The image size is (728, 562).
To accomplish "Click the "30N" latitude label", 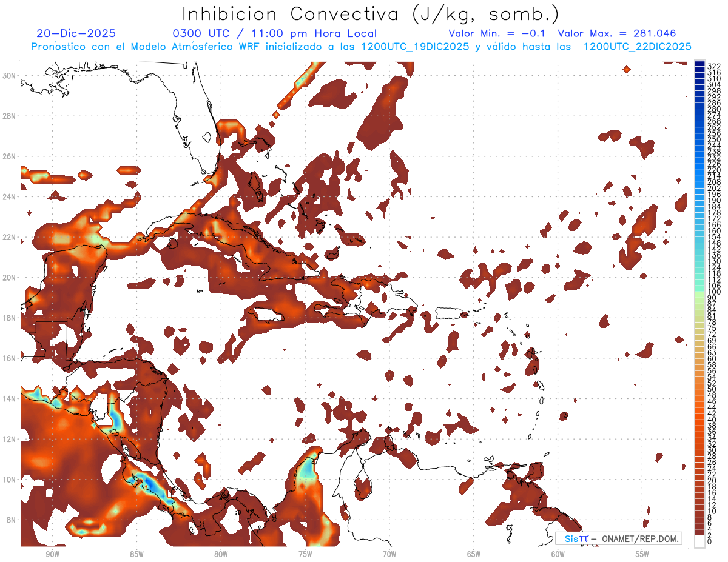I will point(10,75).
